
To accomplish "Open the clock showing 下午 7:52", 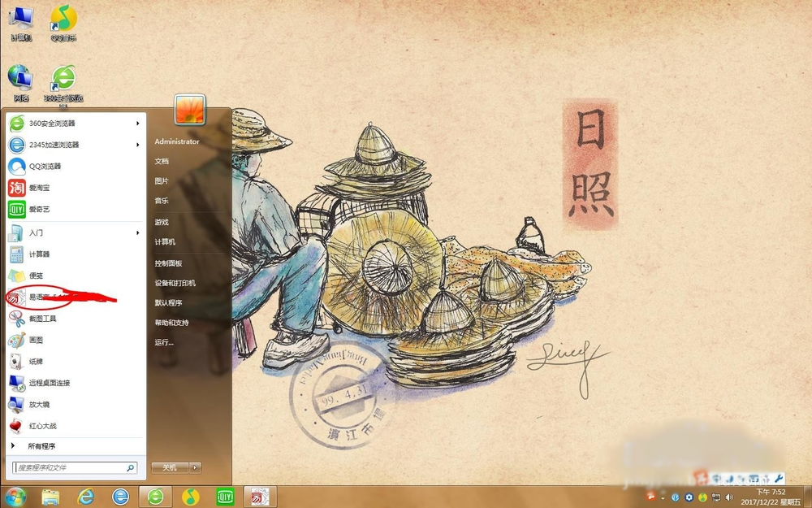I will [771, 497].
